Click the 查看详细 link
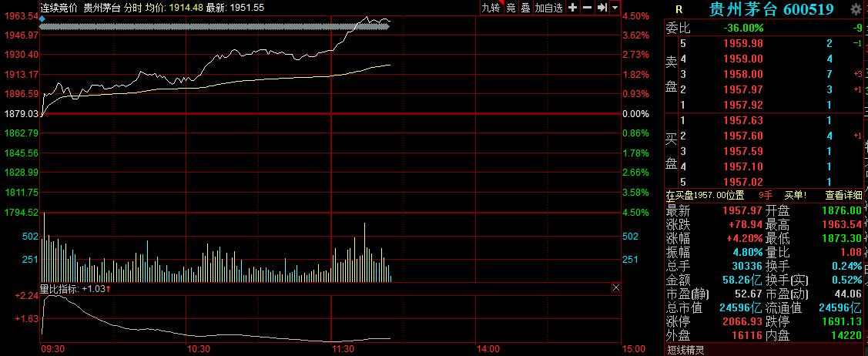868x356 pixels. (843, 195)
